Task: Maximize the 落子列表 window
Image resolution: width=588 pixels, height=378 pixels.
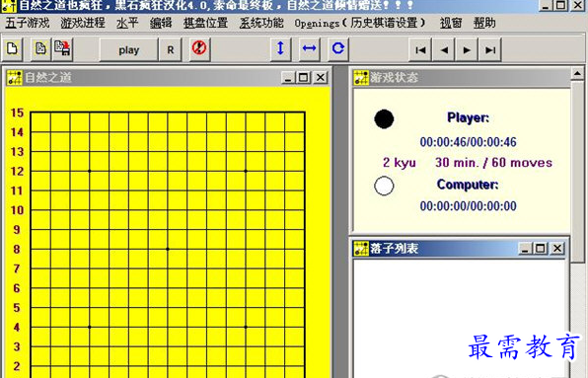Action: pos(540,249)
